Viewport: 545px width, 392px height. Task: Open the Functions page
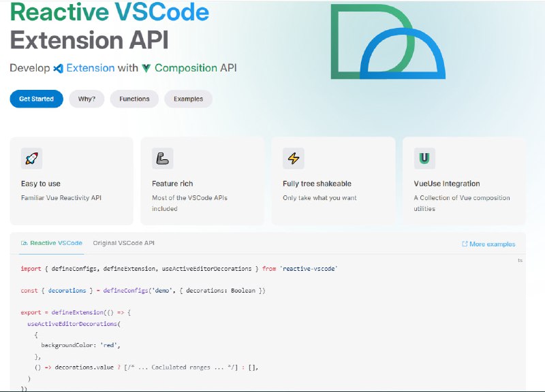pyautogui.click(x=134, y=99)
